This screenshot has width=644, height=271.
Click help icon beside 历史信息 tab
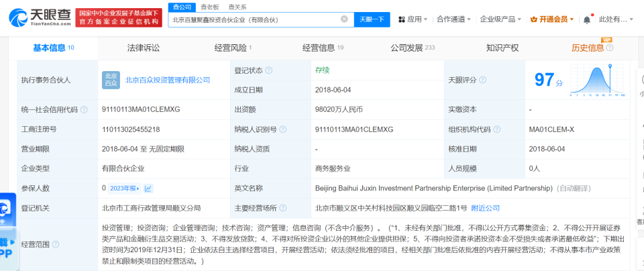tap(610, 48)
